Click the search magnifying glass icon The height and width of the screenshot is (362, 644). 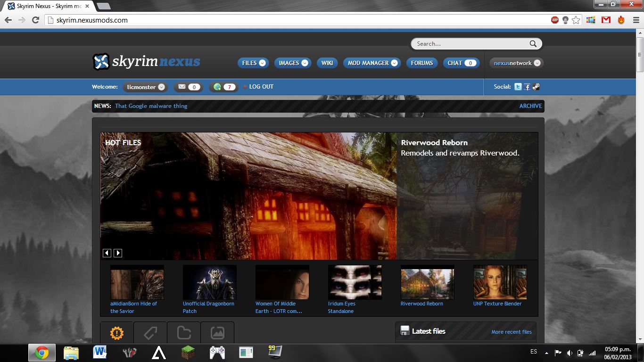(x=533, y=43)
